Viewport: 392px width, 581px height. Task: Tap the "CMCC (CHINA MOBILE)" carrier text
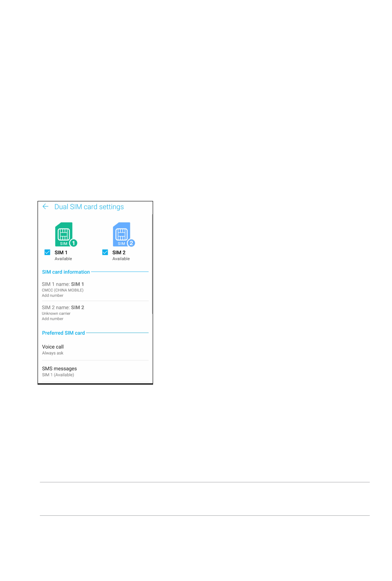(63, 290)
